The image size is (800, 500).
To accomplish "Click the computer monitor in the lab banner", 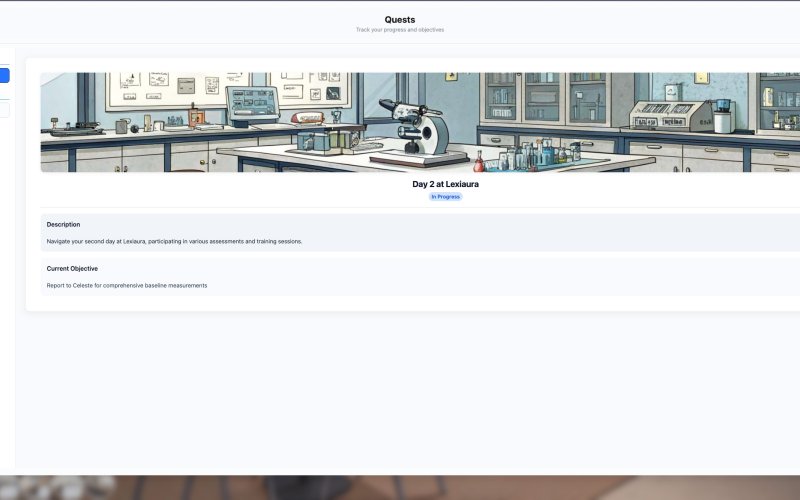I will point(250,103).
